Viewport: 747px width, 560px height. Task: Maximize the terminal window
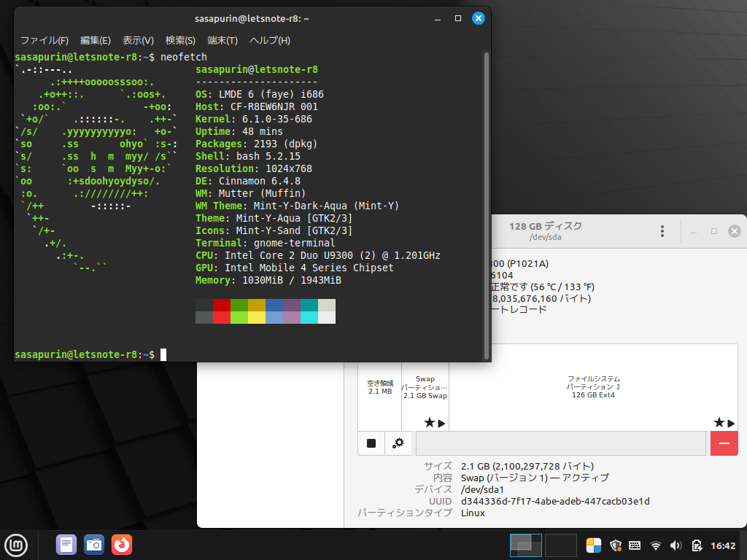458,18
